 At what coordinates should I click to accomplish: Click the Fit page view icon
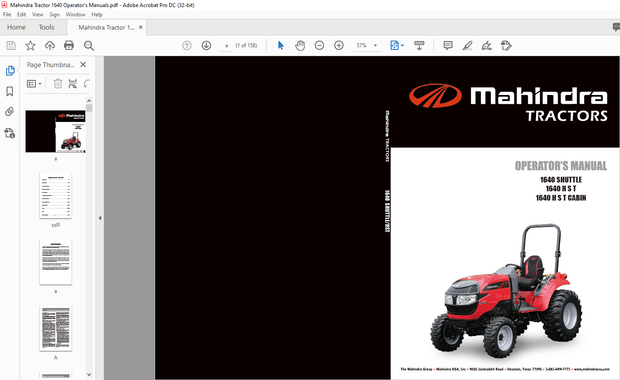click(395, 45)
